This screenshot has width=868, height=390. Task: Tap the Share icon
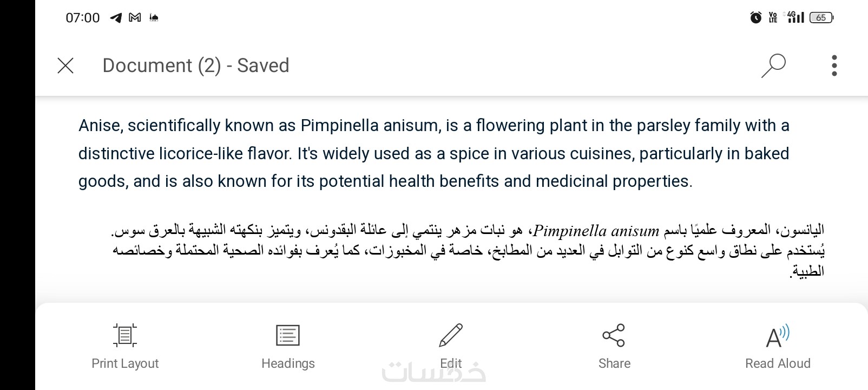pos(614,335)
